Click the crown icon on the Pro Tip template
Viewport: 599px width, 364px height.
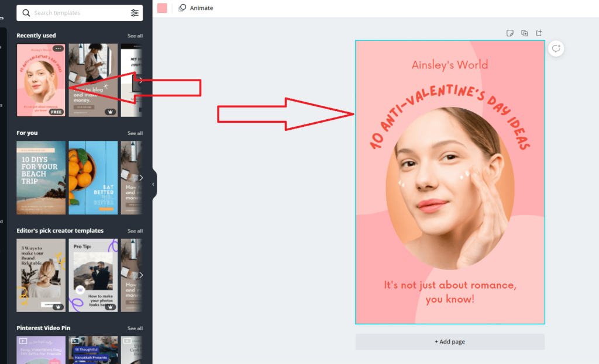tap(111, 307)
